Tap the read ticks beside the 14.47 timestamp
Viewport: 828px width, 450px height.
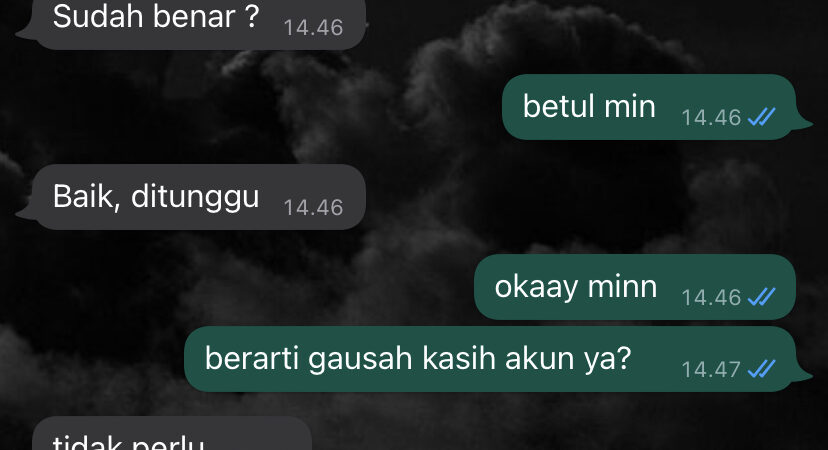pos(761,369)
